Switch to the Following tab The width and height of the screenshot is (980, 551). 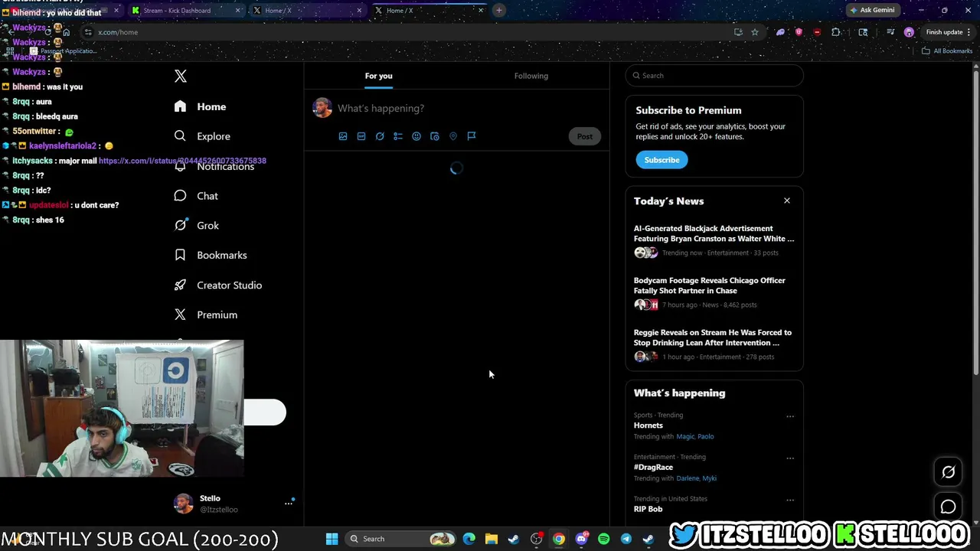(531, 76)
